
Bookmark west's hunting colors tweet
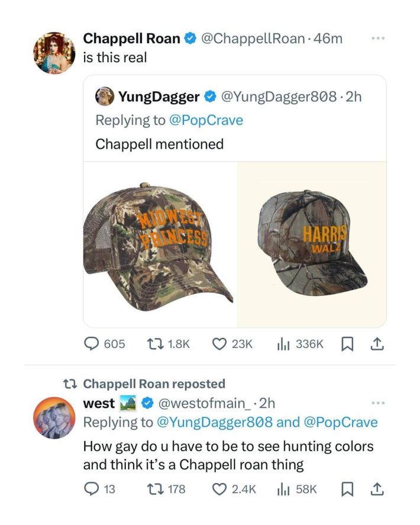[x=345, y=489]
